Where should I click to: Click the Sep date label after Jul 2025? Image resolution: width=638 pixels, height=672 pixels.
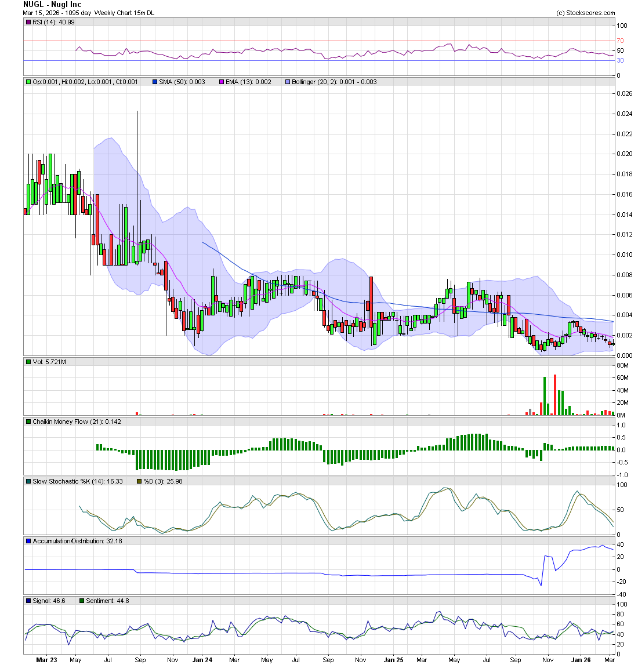coord(516,660)
